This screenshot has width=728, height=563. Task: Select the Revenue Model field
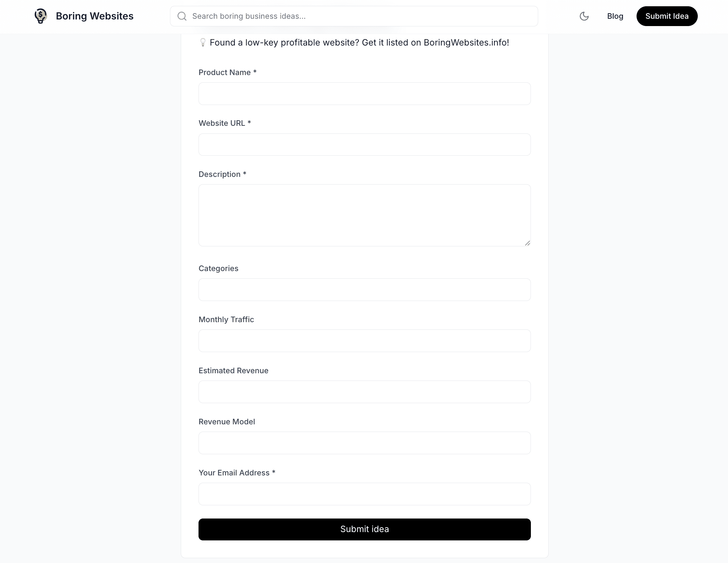[364, 443]
